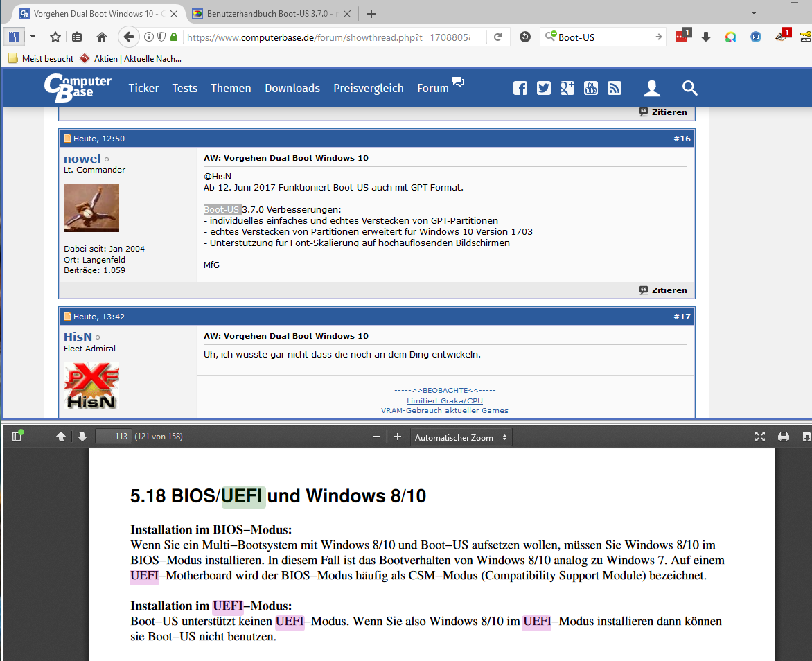The image size is (812, 661).
Task: Open the ComputerBase Facebook page
Action: tap(520, 88)
